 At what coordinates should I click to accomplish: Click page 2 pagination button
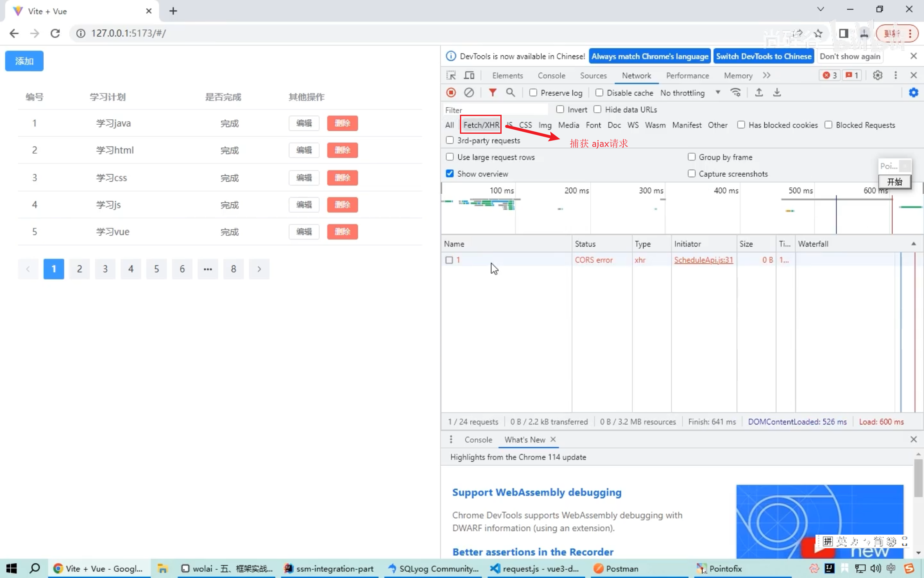click(79, 268)
